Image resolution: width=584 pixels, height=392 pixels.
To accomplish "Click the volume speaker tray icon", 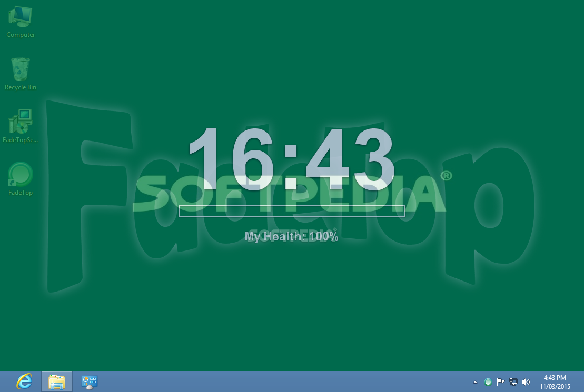I will [526, 382].
